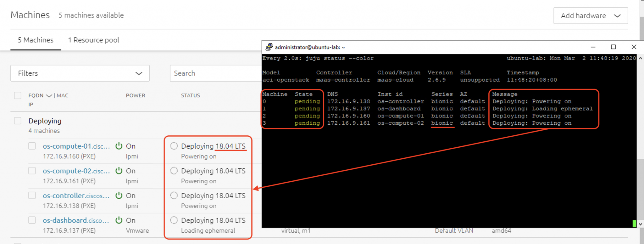Select os-compute-02 machine checkbox
The image size is (644, 244).
click(x=32, y=171)
